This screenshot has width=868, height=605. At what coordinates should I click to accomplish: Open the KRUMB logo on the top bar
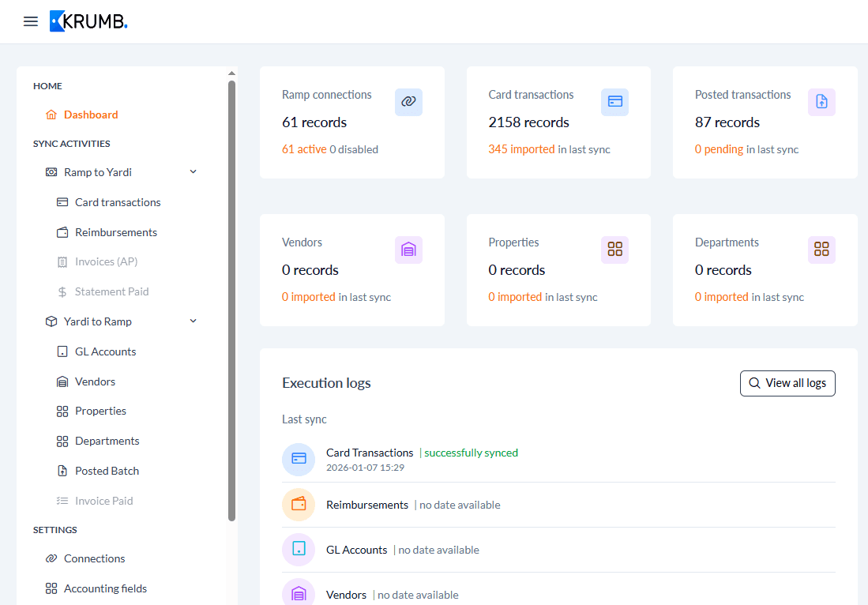pos(88,21)
